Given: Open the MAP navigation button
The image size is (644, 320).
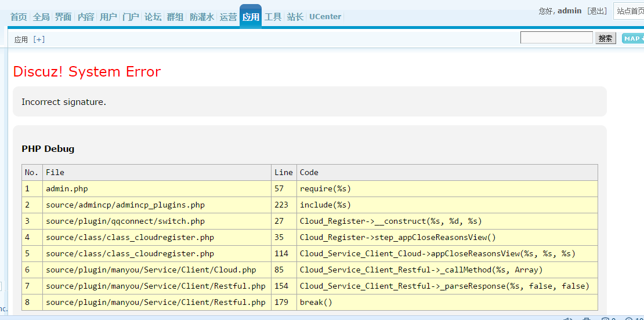Looking at the screenshot, I should [632, 38].
